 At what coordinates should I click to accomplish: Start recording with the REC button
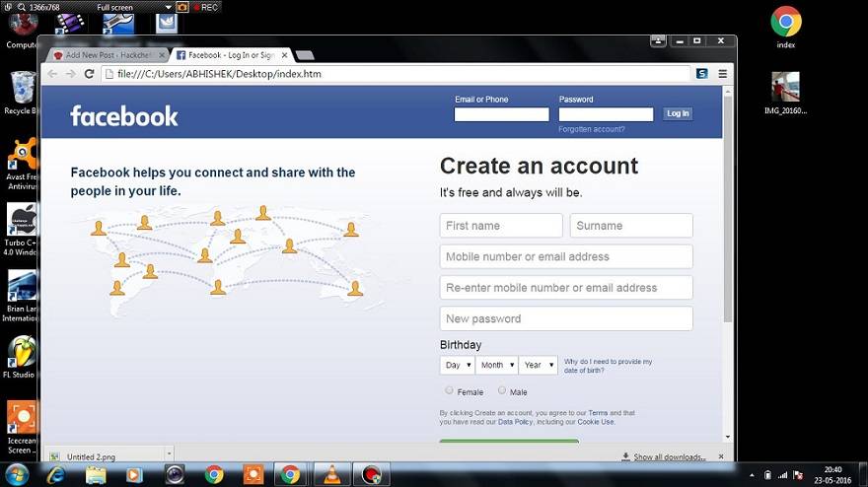205,7
